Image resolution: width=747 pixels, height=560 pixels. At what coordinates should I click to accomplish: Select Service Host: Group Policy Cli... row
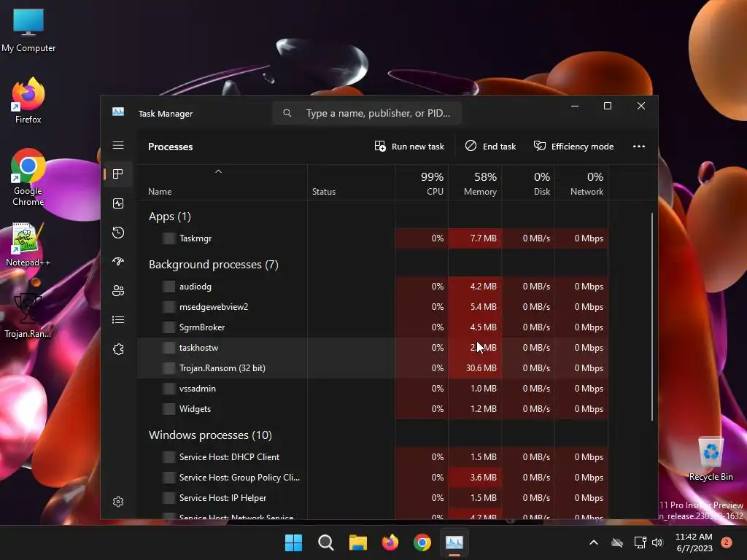[373, 478]
